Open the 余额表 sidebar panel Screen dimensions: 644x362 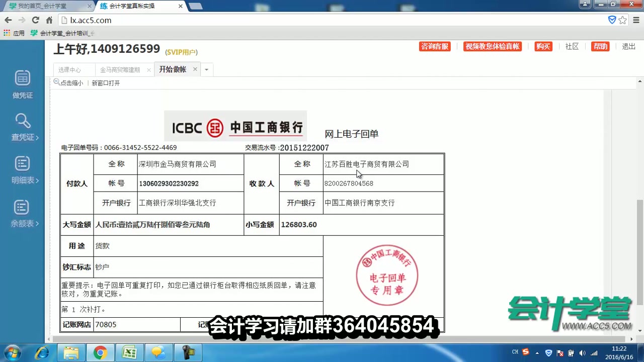pyautogui.click(x=22, y=214)
